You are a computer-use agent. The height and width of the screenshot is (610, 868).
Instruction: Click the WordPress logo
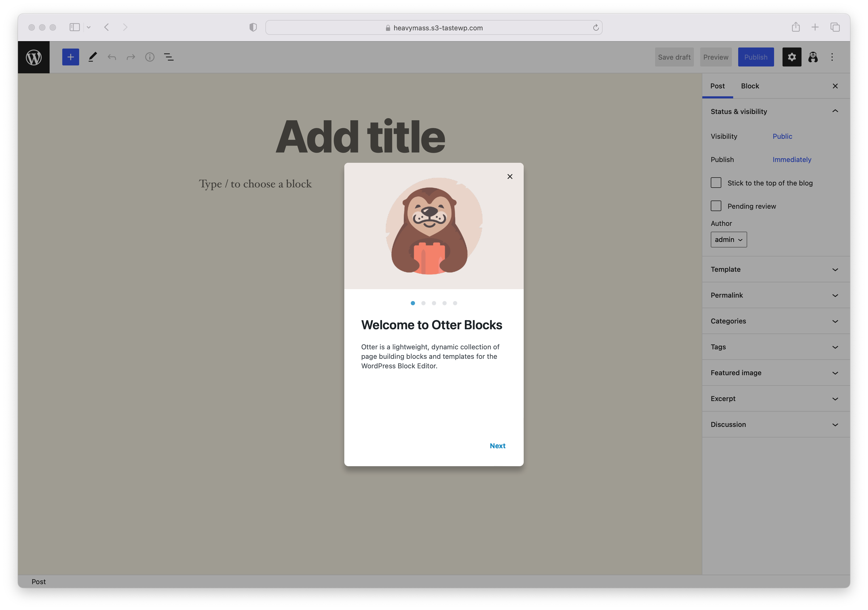(x=34, y=57)
